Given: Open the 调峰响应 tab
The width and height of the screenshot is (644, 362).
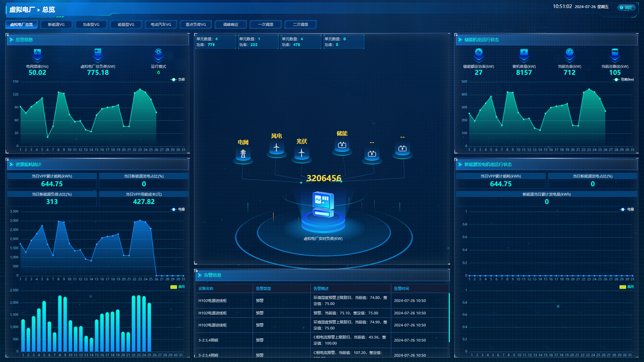Looking at the screenshot, I should pos(230,24).
